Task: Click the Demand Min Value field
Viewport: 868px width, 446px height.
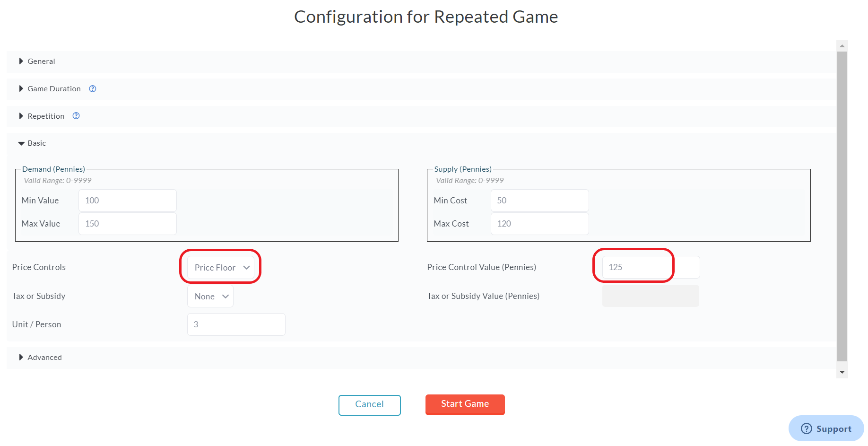Action: click(x=128, y=201)
